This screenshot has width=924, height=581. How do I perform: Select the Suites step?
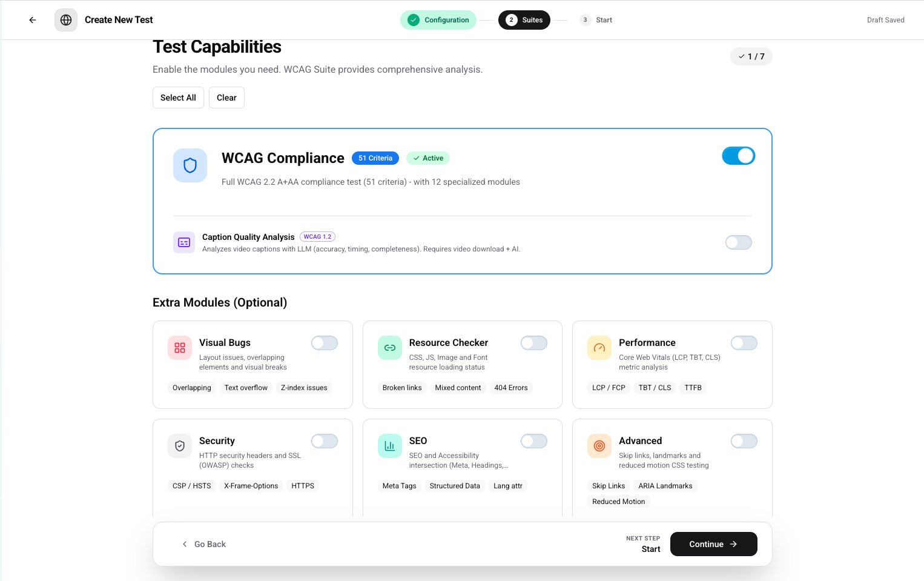(524, 19)
